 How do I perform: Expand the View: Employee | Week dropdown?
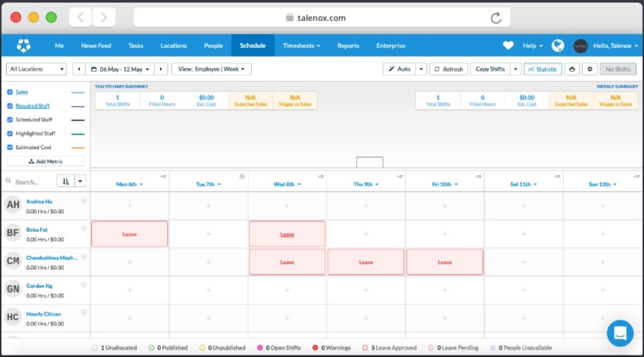coord(211,69)
